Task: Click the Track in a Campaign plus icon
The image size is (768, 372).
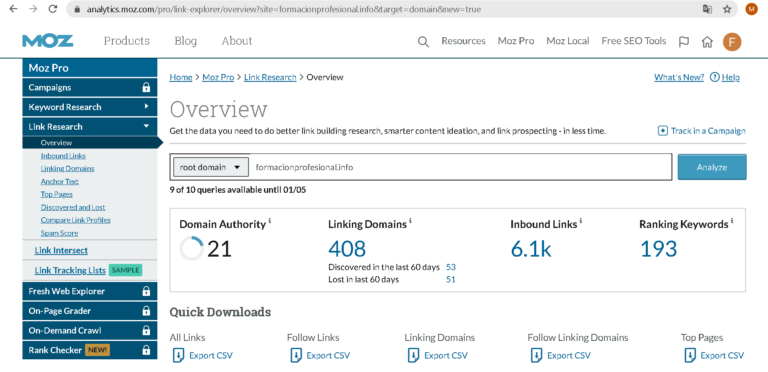Action: [663, 131]
